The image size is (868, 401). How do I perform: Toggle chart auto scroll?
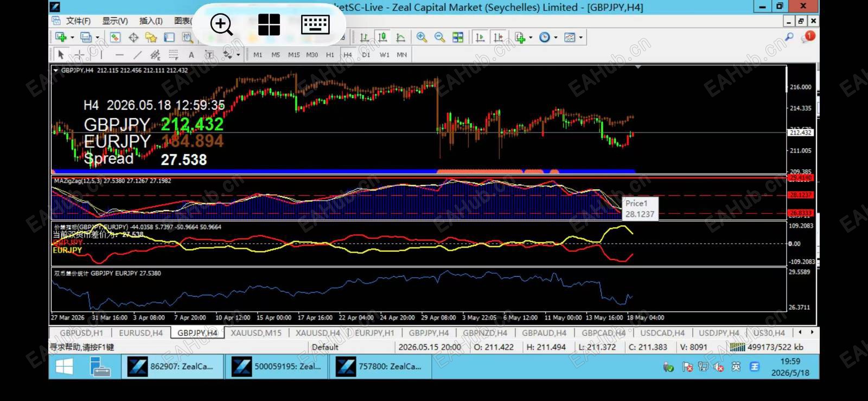click(x=480, y=37)
